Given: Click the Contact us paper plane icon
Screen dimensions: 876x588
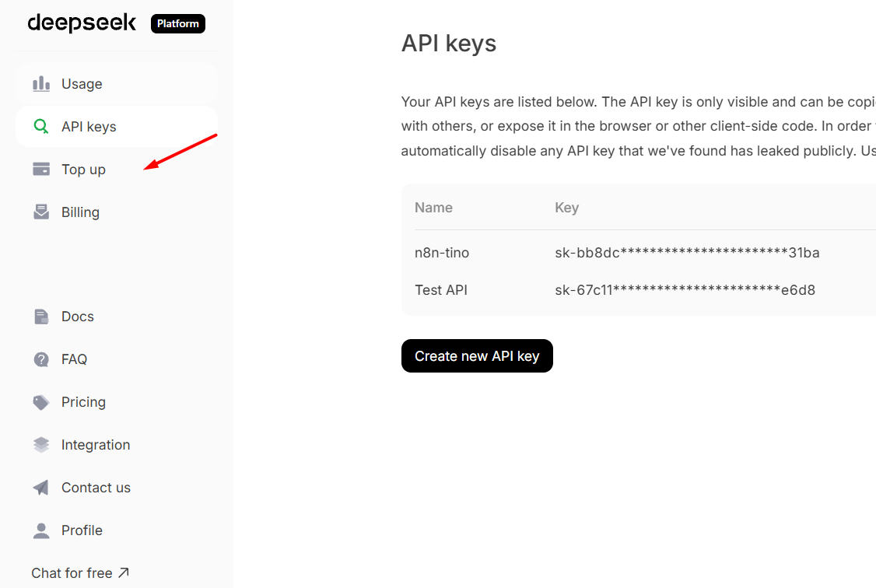Looking at the screenshot, I should pos(41,488).
